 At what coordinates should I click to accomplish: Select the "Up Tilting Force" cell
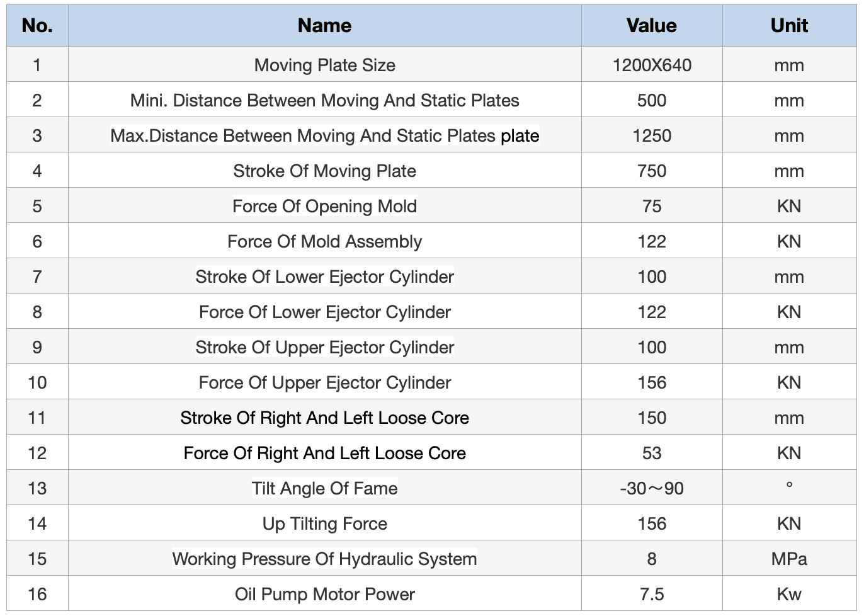[x=324, y=523]
